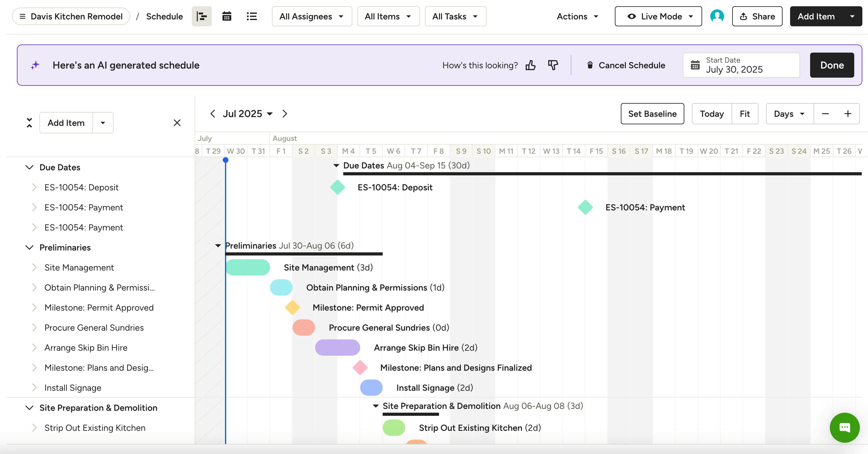Toggle the Live Mode view dropdown
The image size is (868, 454).
click(658, 16)
